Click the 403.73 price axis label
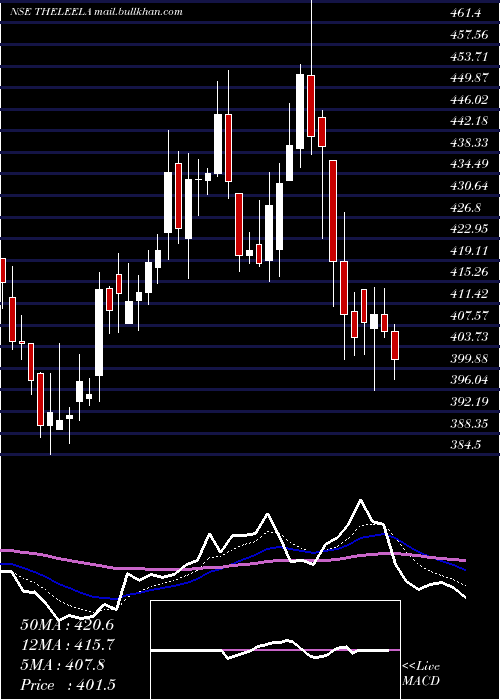 click(x=469, y=337)
